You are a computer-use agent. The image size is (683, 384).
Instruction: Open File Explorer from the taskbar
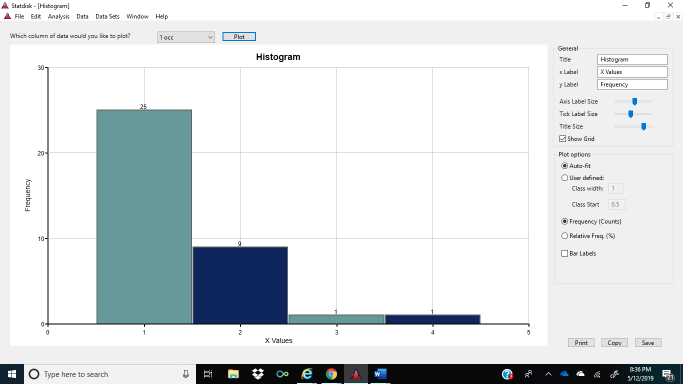[x=233, y=374]
